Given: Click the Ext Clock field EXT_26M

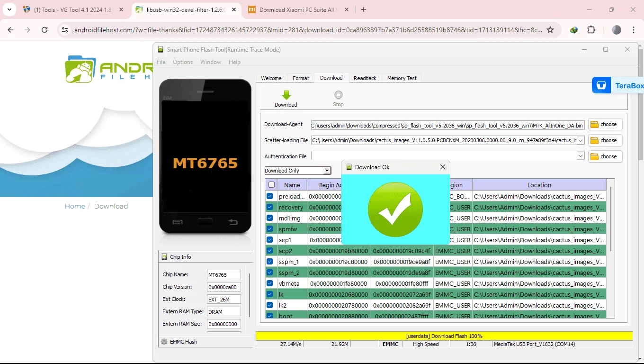Looking at the screenshot, I should click(x=224, y=300).
